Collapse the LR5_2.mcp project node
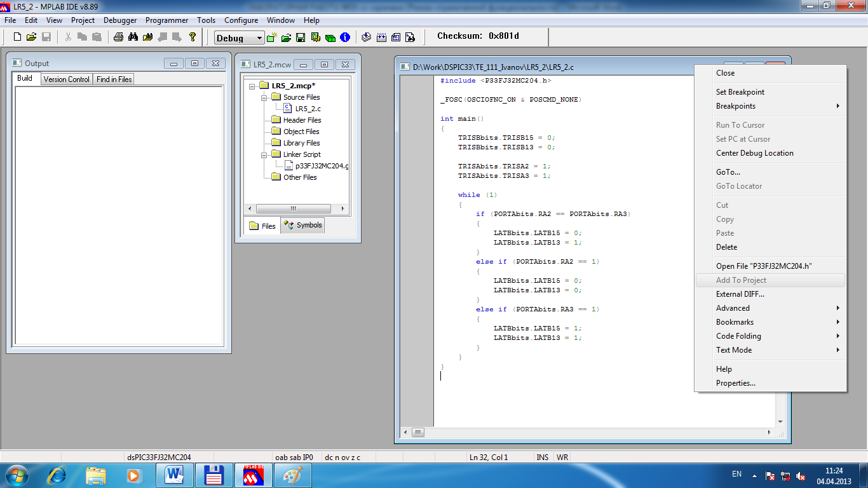 [x=253, y=86]
